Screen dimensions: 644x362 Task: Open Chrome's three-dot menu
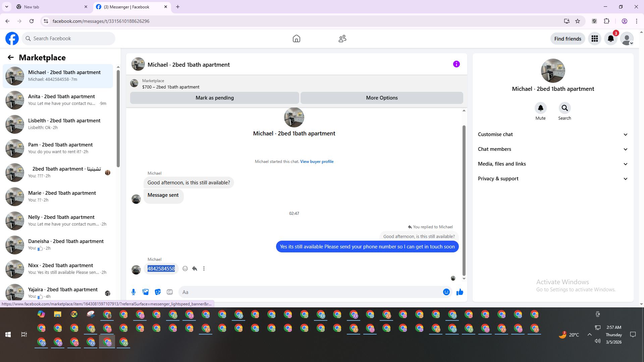pyautogui.click(x=637, y=21)
